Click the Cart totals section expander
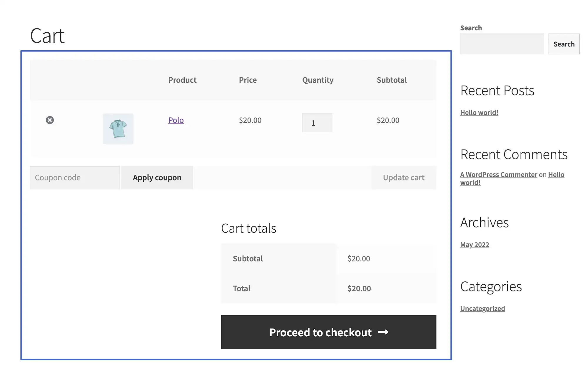Image resolution: width=588 pixels, height=369 pixels. pyautogui.click(x=248, y=228)
